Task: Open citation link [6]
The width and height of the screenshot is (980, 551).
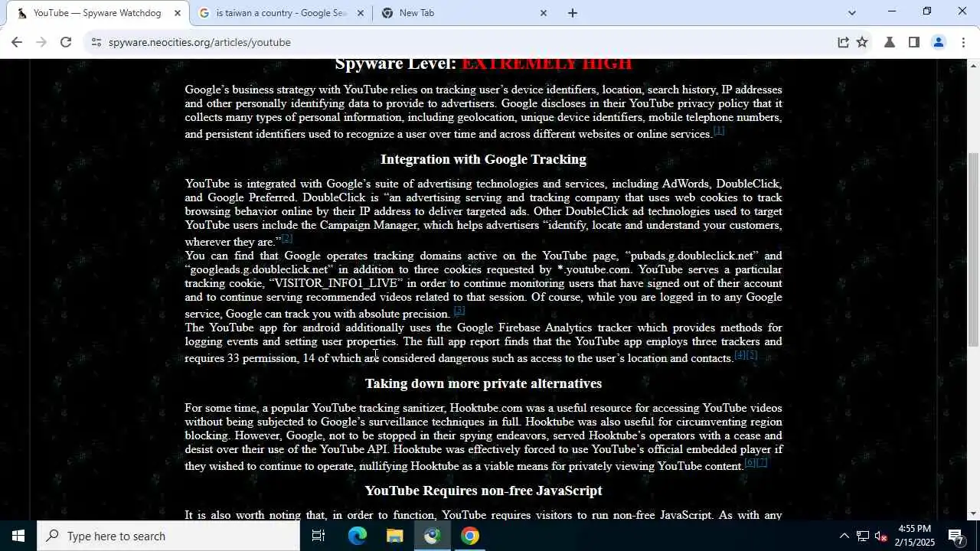Action: pyautogui.click(x=750, y=462)
